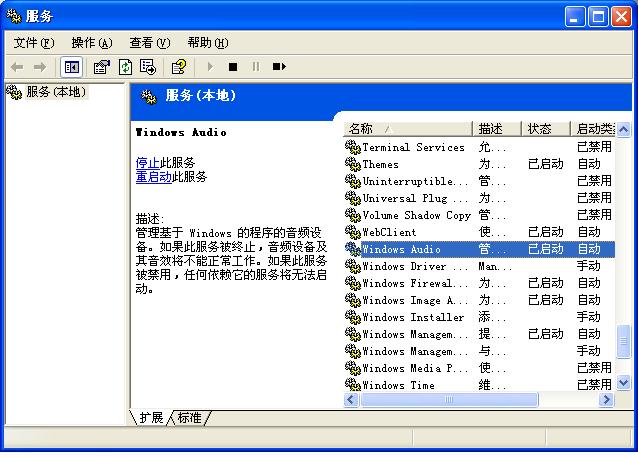This screenshot has width=638, height=457.
Task: Click the Back arrow toolbar icon
Action: [17, 67]
